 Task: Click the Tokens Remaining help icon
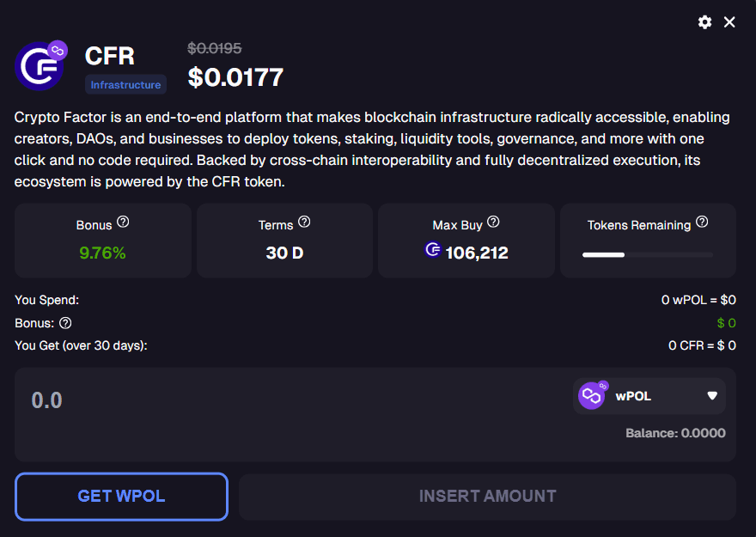pos(702,223)
